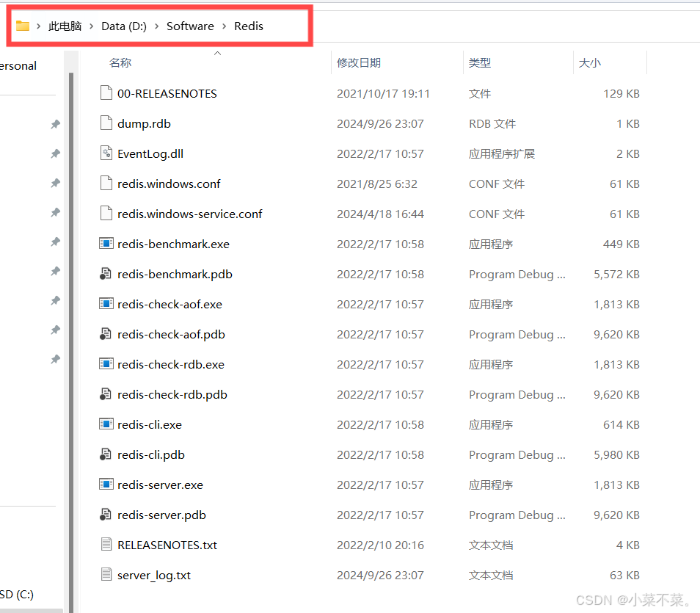Screen dimensions: 700x613
Task: Click the redis-check-aof.exe application icon
Action: pyautogui.click(x=106, y=304)
